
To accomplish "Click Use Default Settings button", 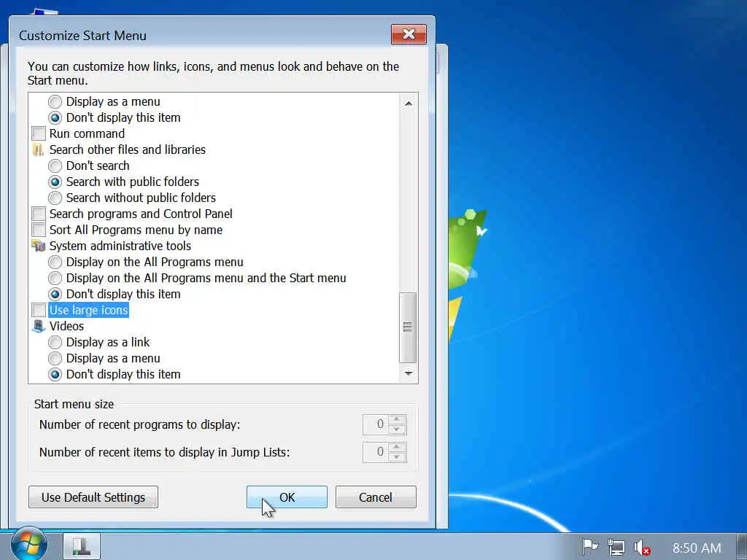I will point(93,497).
